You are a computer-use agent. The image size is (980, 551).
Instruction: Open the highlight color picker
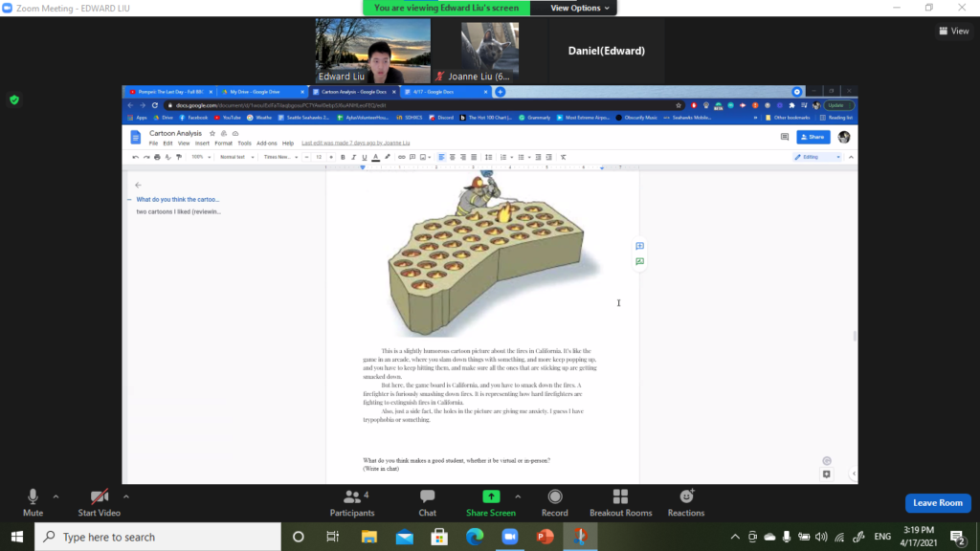pyautogui.click(x=388, y=158)
